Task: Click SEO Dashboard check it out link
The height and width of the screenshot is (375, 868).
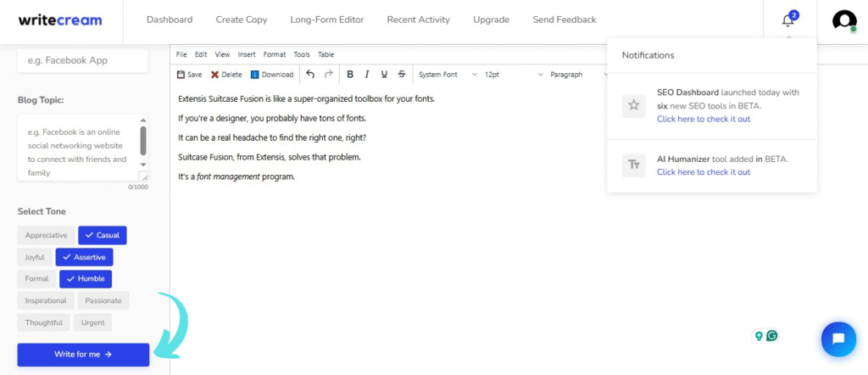Action: (x=703, y=119)
